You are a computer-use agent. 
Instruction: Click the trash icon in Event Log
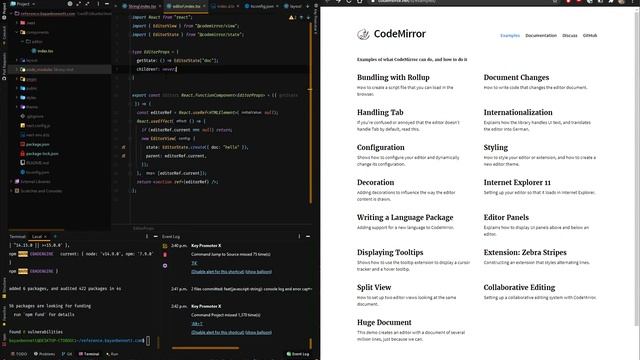(x=165, y=255)
